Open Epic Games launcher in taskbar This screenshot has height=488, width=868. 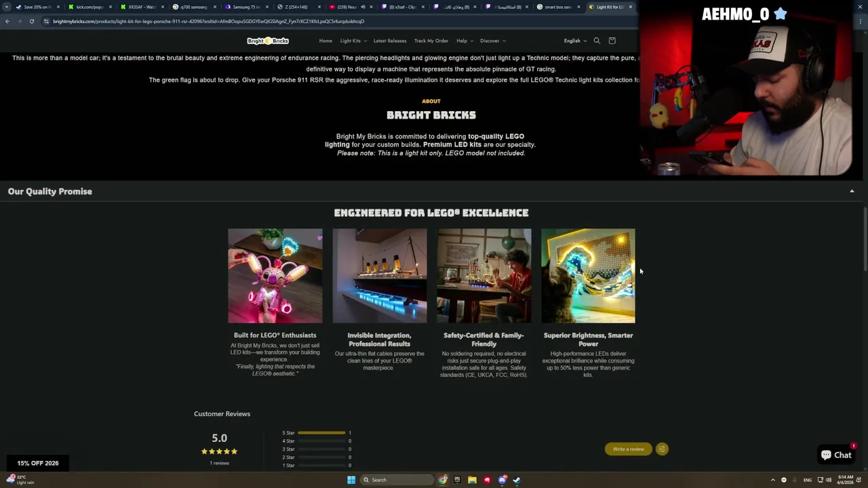coord(457,480)
